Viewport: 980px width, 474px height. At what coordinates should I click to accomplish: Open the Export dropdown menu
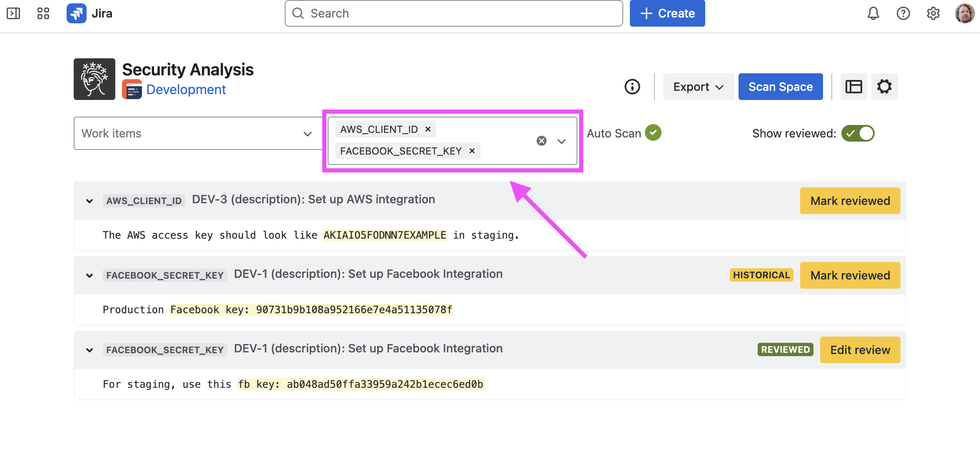[x=698, y=87]
